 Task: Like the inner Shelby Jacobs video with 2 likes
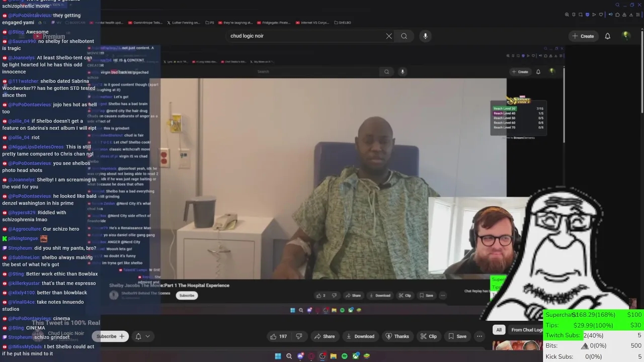pos(320,296)
